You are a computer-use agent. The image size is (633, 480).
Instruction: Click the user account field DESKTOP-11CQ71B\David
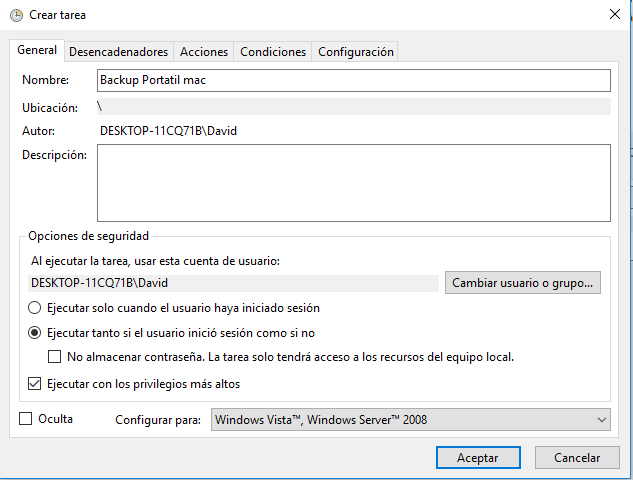point(233,283)
